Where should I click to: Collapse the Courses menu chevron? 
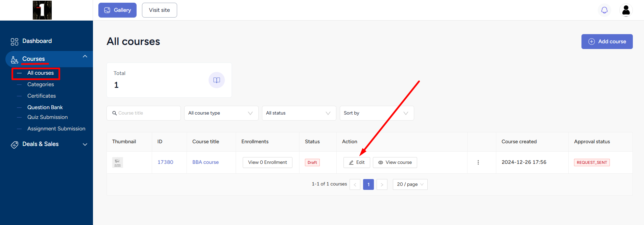[x=85, y=56]
